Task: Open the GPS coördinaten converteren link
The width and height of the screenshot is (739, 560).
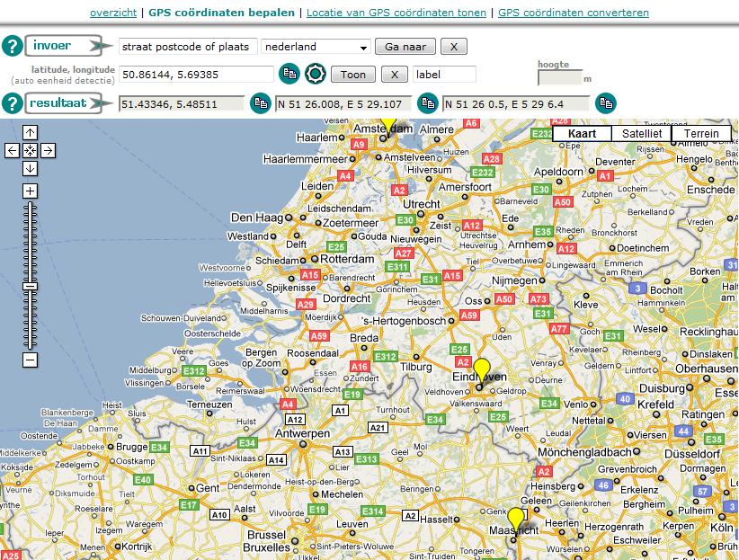Action: coord(573,13)
